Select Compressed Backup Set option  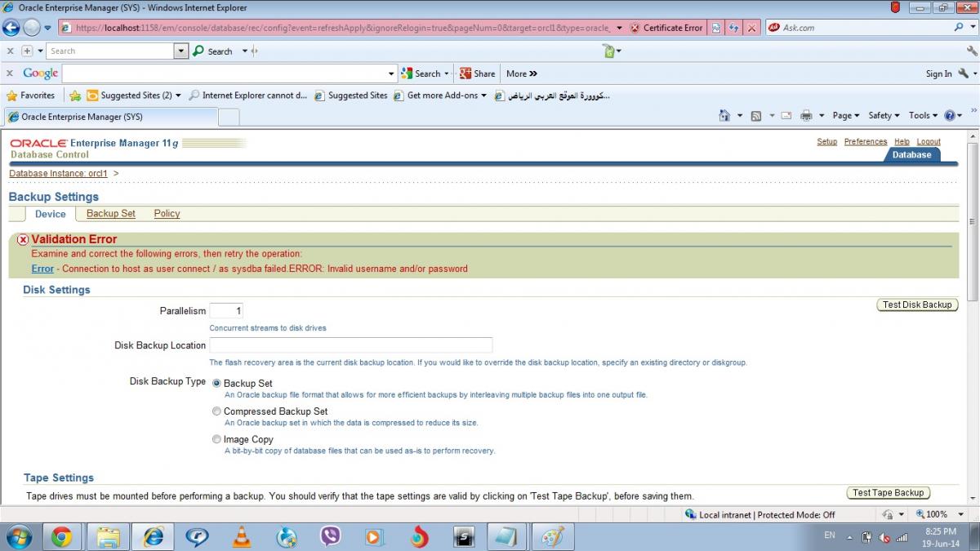click(216, 411)
